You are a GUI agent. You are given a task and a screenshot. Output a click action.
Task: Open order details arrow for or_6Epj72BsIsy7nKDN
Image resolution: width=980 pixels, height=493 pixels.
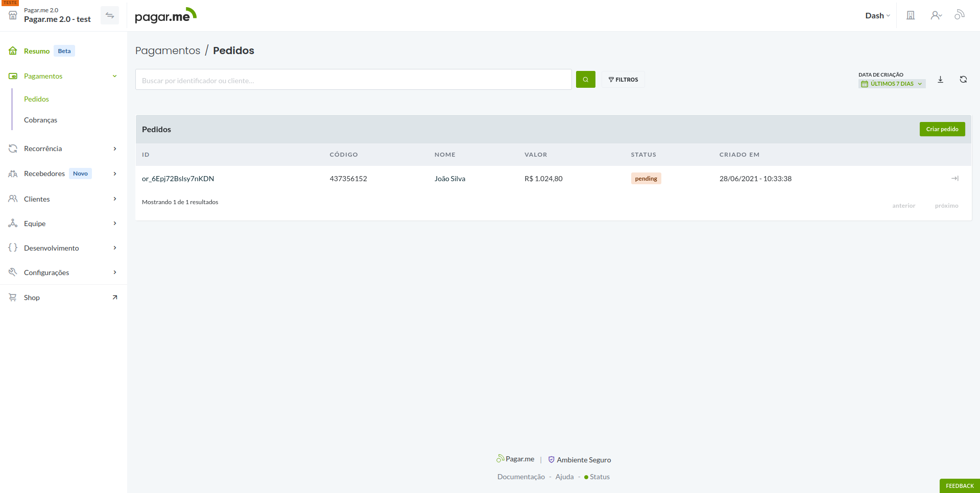point(955,179)
